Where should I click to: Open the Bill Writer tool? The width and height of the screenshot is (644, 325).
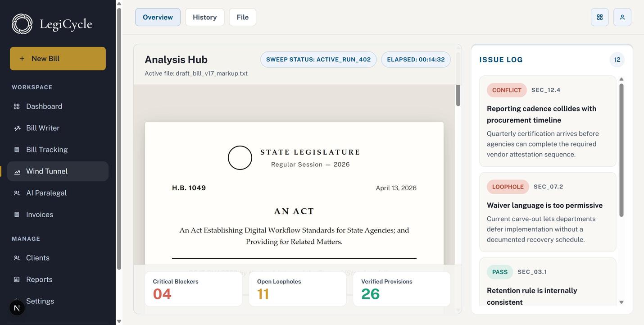click(x=58, y=128)
